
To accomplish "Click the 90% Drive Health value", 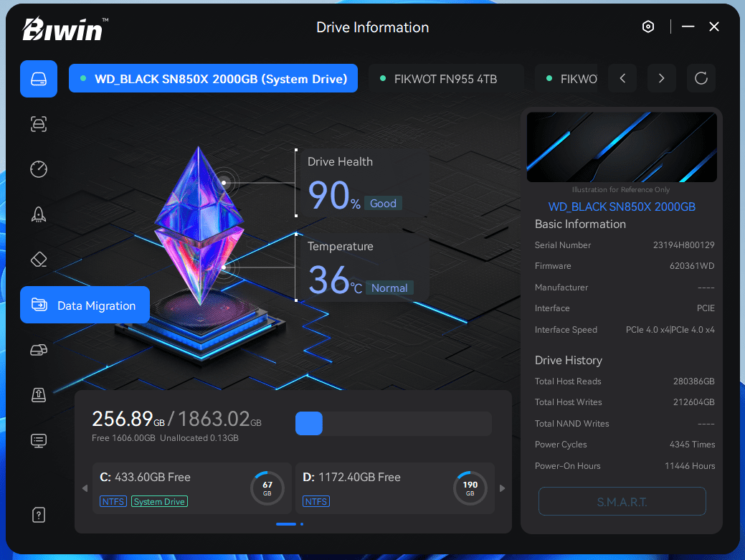I will (333, 195).
